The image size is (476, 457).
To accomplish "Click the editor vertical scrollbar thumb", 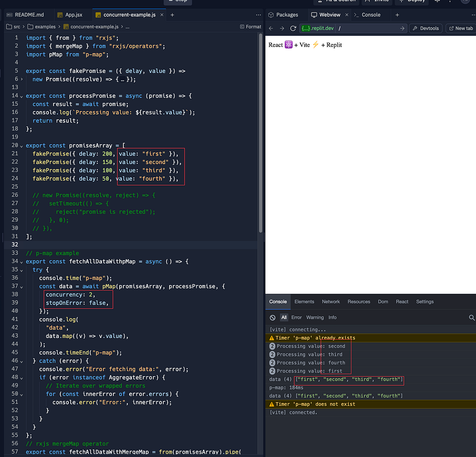I will [x=261, y=133].
